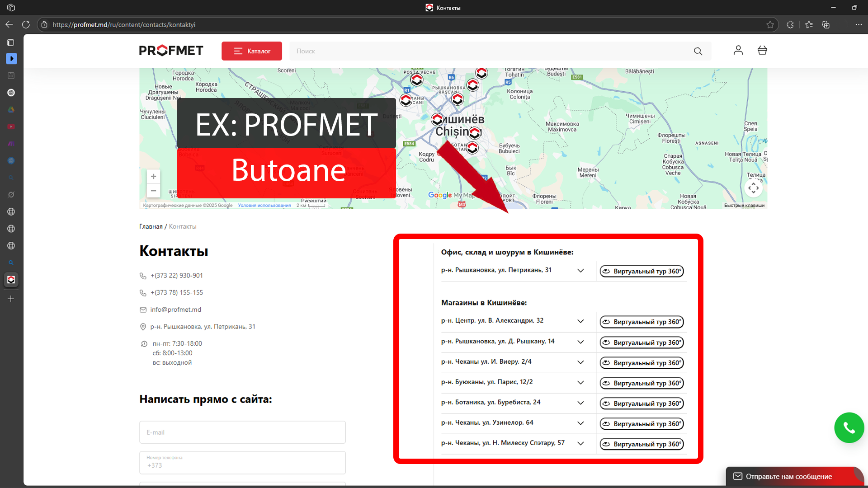
Task: Open the shopping basket icon
Action: pyautogui.click(x=762, y=50)
